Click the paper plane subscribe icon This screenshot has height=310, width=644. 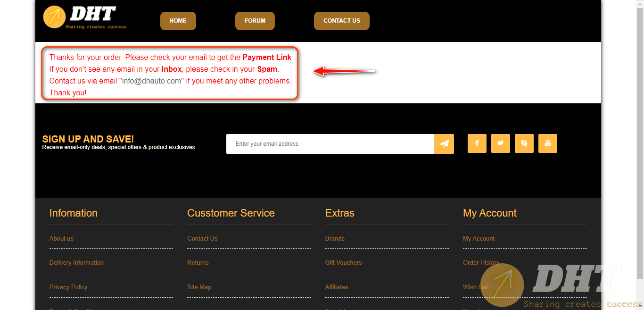[x=444, y=144]
